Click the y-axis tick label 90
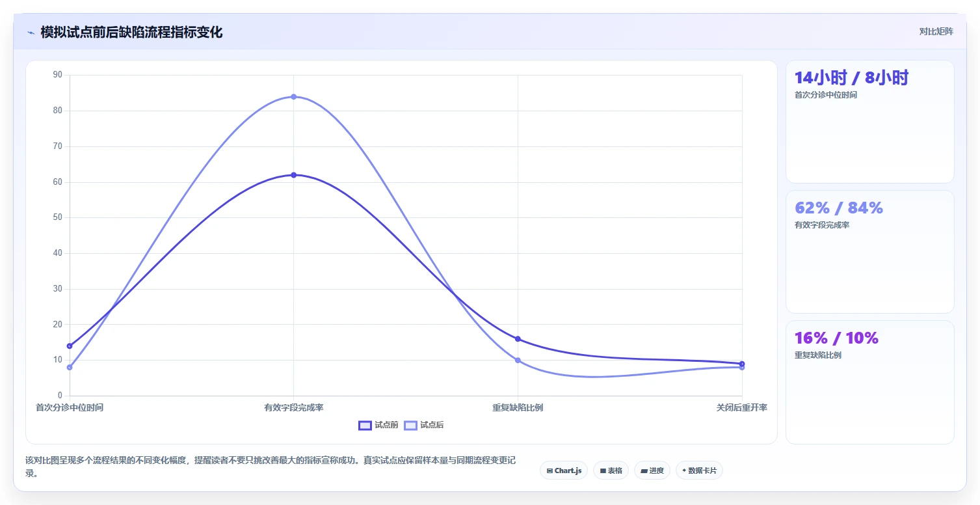The width and height of the screenshot is (980, 505). pos(57,75)
